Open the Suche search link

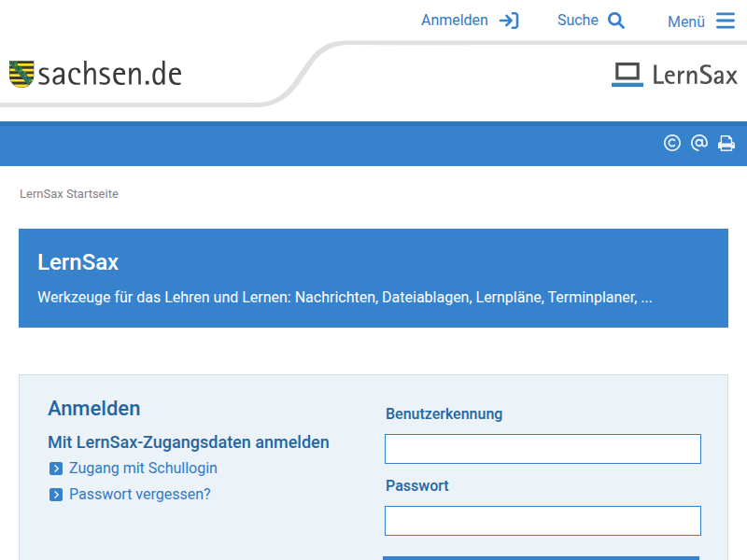point(577,21)
